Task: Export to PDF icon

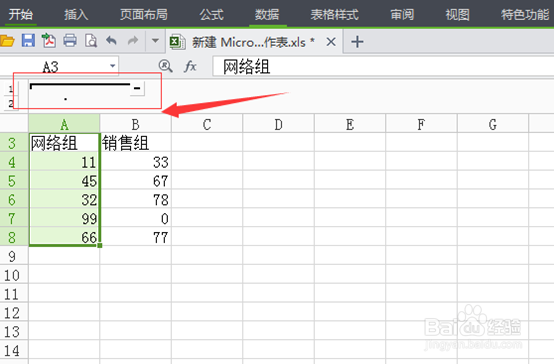Action: tap(49, 41)
